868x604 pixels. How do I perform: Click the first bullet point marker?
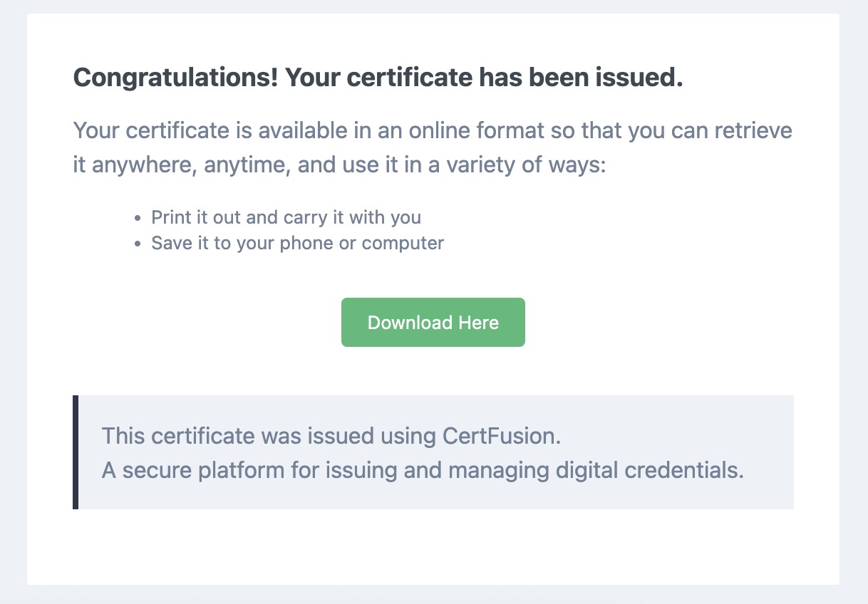pyautogui.click(x=138, y=217)
